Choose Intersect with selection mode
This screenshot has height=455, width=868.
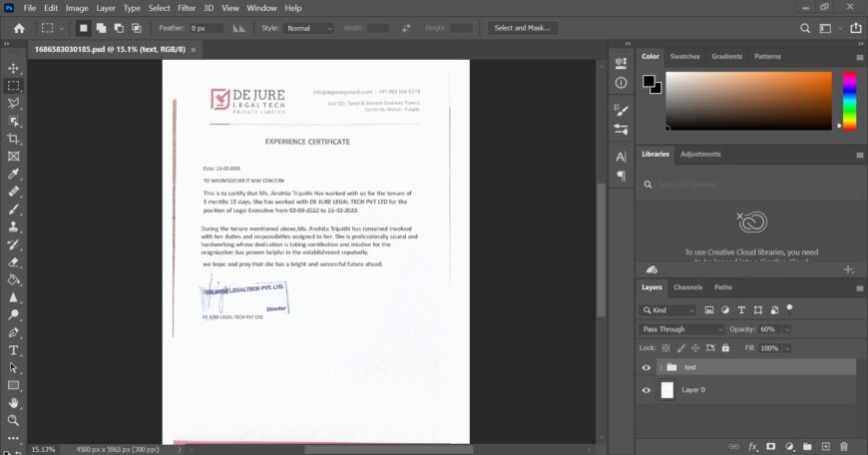[136, 28]
